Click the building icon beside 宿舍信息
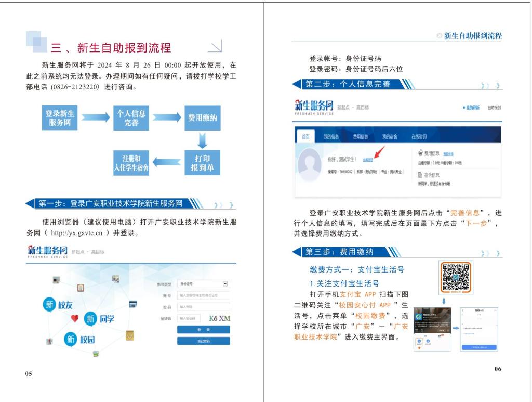Image resolution: width=532 pixels, height=402 pixels. pos(420,175)
